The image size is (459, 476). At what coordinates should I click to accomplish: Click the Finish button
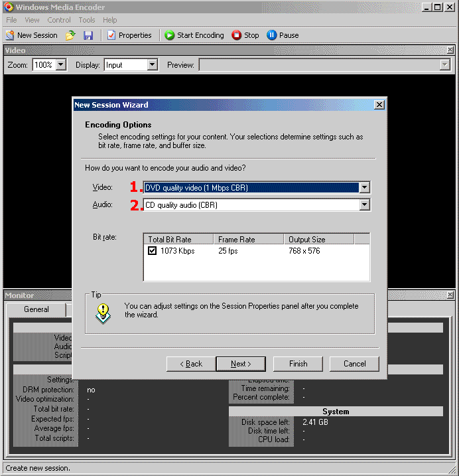coord(298,364)
